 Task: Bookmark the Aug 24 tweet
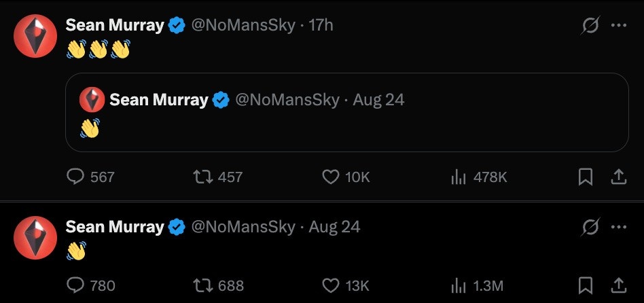(585, 285)
